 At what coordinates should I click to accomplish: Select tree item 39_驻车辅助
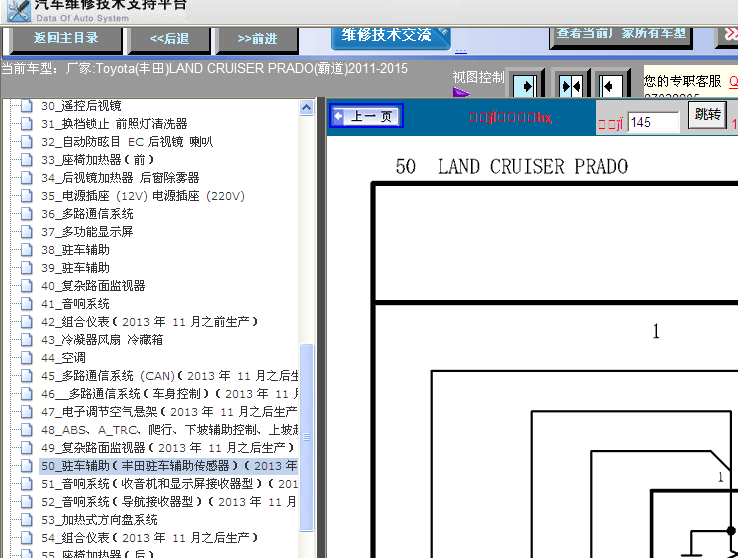pos(75,268)
